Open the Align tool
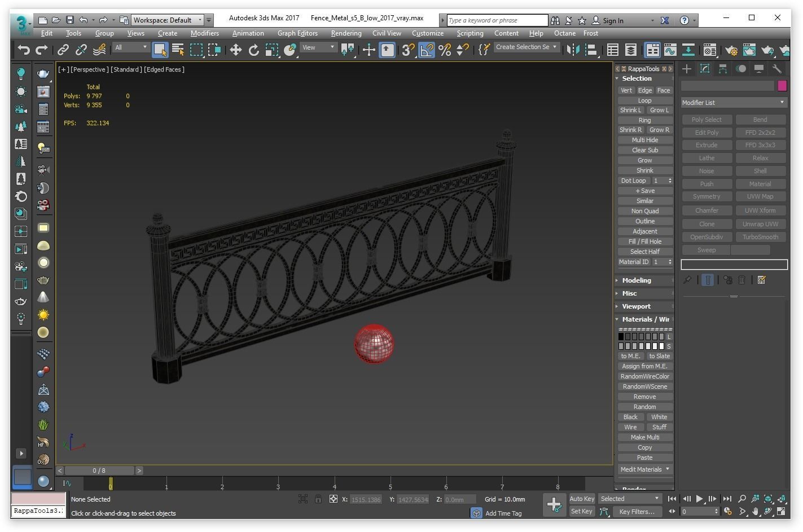803x532 pixels. [x=591, y=50]
